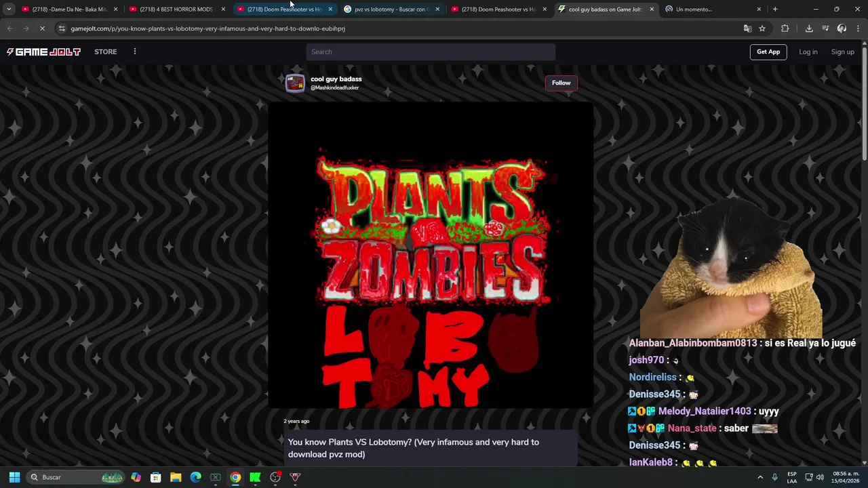The width and height of the screenshot is (868, 488).
Task: Open the browser Extensions puzzle icon
Action: pyautogui.click(x=785, y=28)
